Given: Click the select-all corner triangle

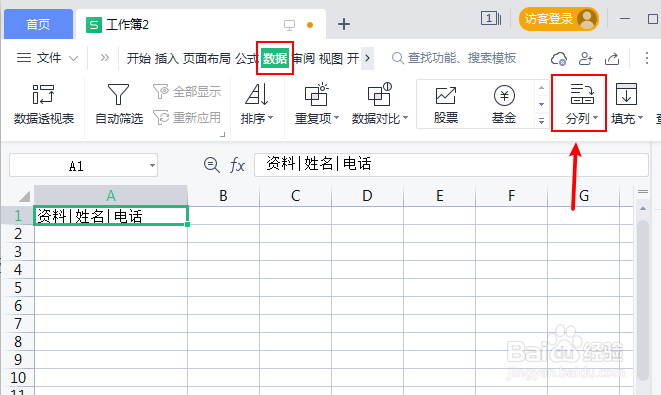Looking at the screenshot, I should [x=24, y=196].
